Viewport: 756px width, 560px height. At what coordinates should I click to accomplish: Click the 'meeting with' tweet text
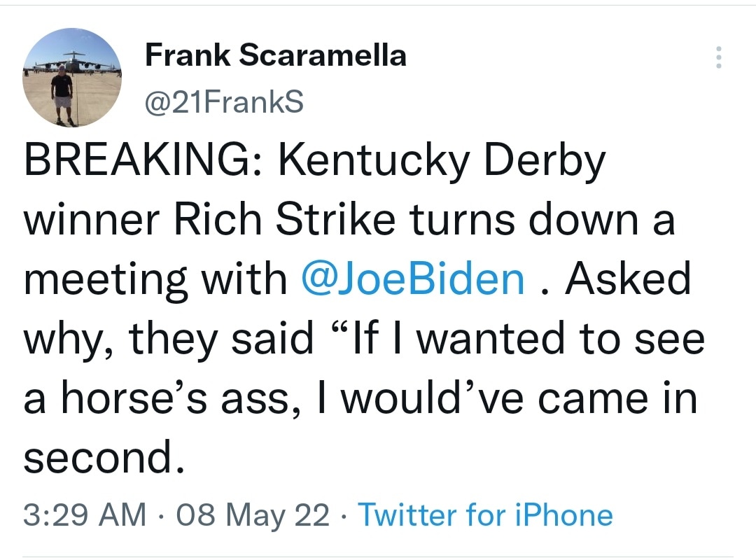point(155,279)
